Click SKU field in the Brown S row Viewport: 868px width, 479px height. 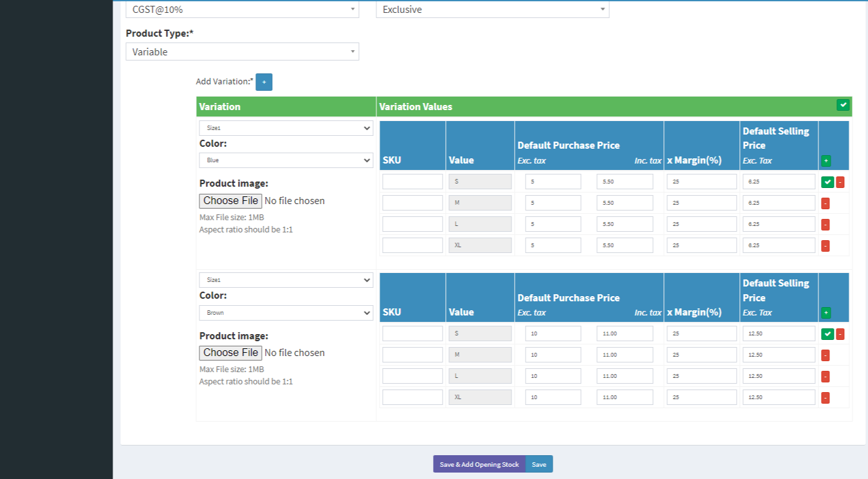[x=412, y=333]
